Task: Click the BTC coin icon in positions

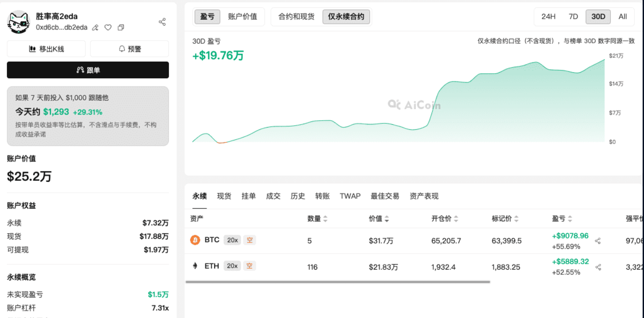Action: tap(195, 240)
